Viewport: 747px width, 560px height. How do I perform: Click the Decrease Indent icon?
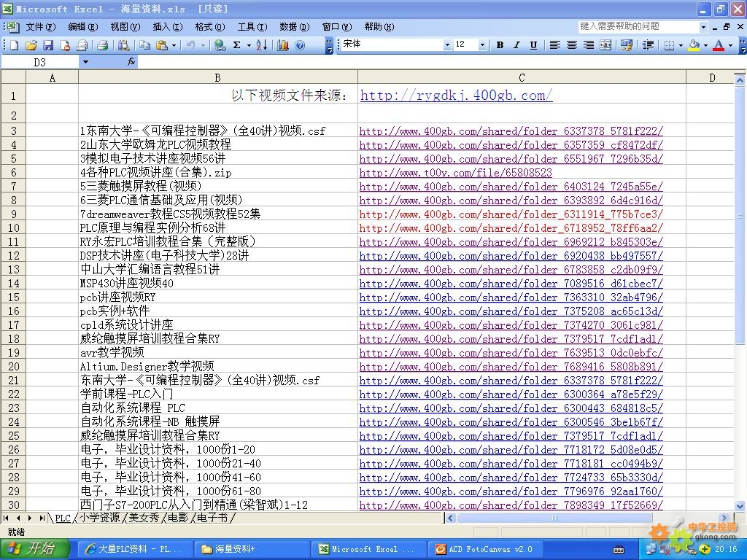coord(648,45)
